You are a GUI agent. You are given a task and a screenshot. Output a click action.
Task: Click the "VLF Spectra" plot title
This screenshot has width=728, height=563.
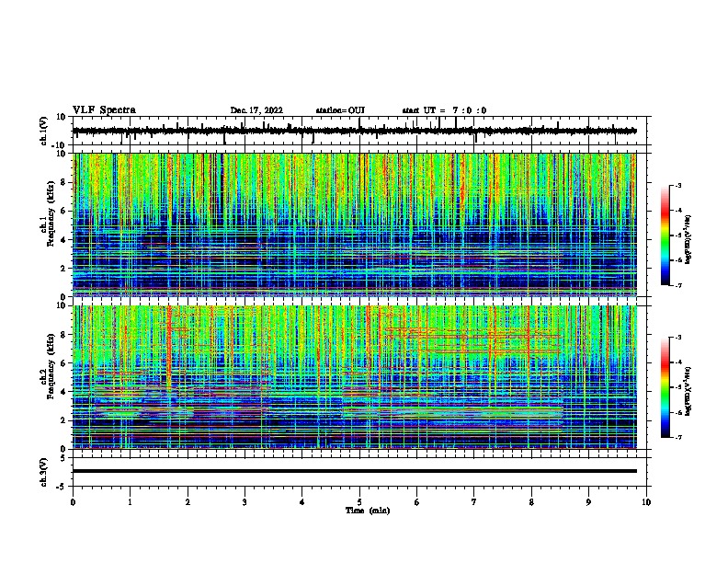click(104, 110)
